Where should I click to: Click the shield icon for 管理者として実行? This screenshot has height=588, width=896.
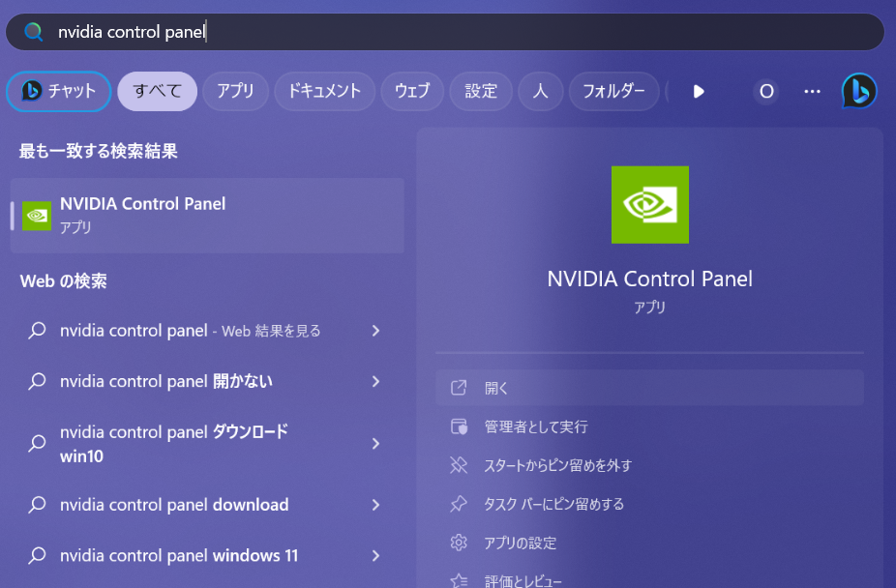pyautogui.click(x=459, y=426)
